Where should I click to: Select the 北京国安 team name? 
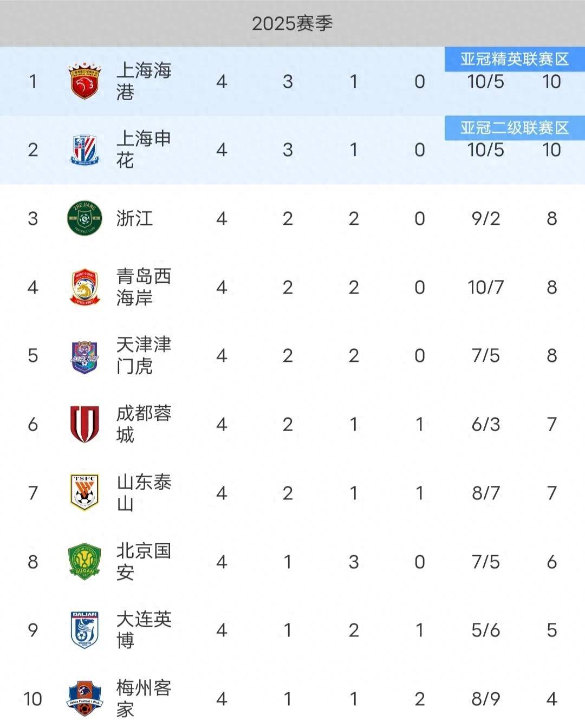click(x=144, y=562)
